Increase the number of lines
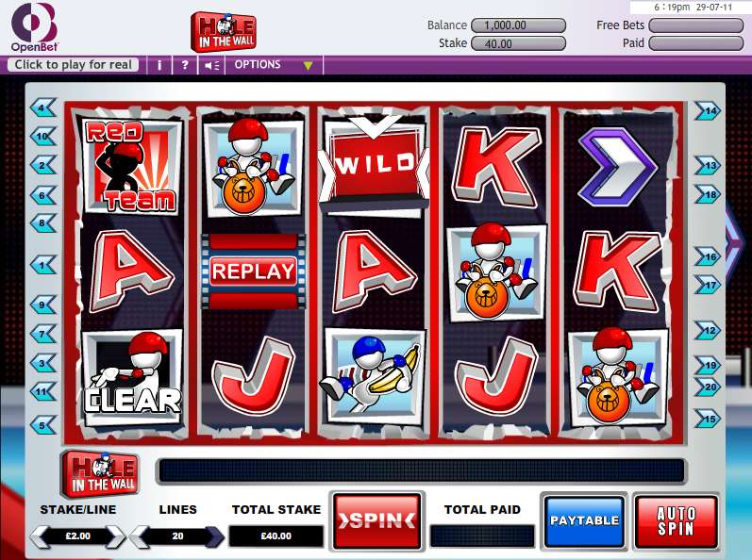The height and width of the screenshot is (560, 752). [x=215, y=536]
